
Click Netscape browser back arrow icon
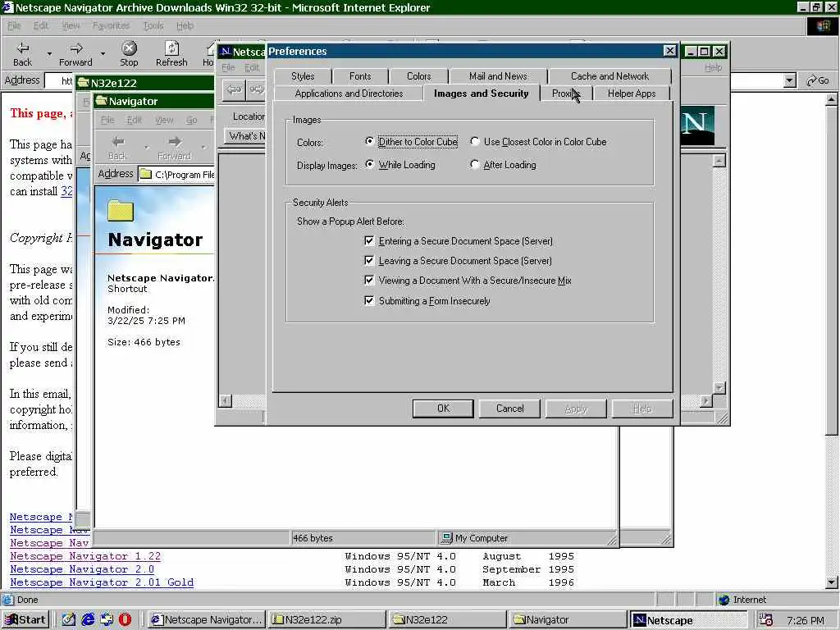(234, 89)
